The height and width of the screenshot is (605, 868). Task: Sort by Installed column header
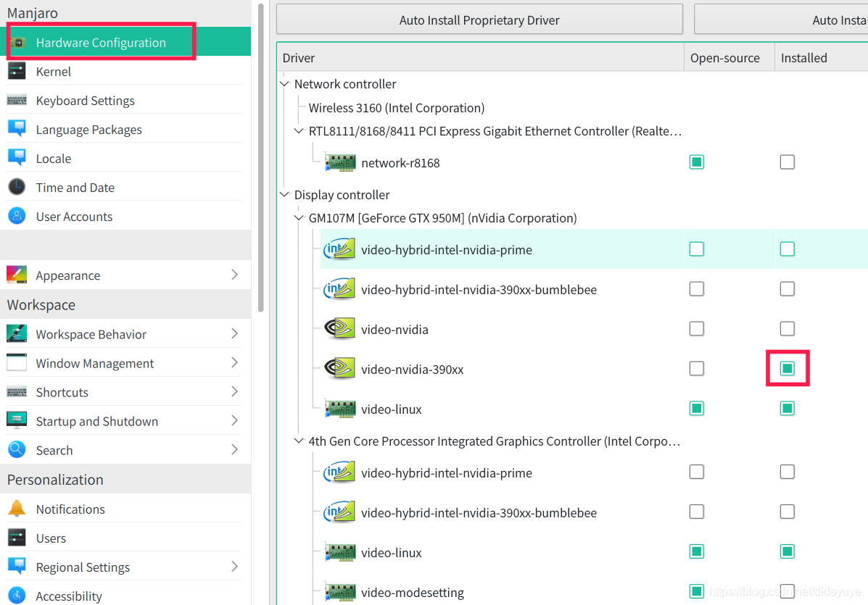coord(821,57)
